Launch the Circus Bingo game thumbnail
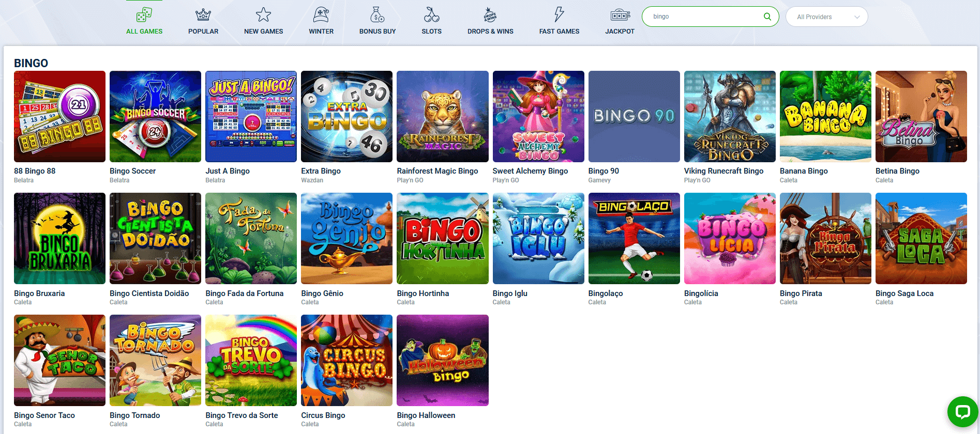The width and height of the screenshot is (980, 434). pyautogui.click(x=346, y=360)
